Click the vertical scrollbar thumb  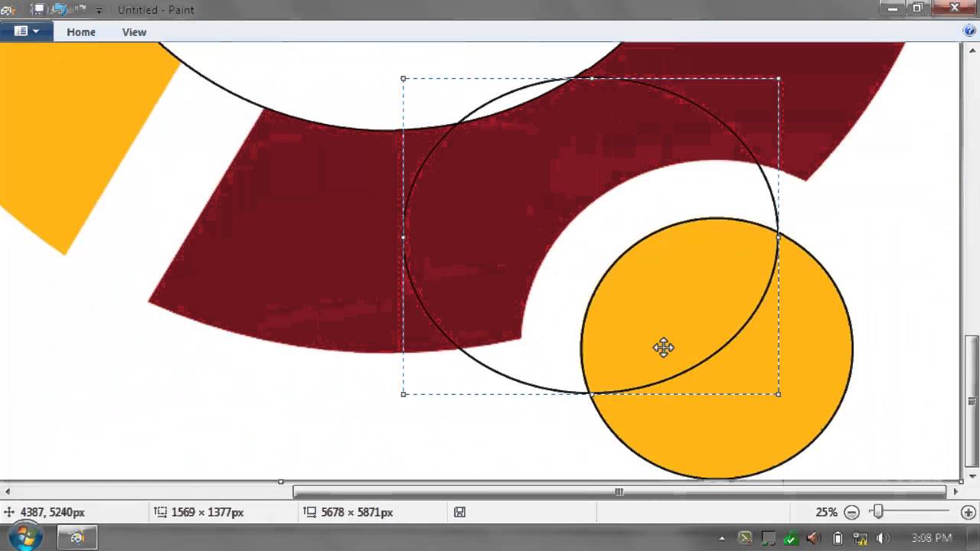[x=972, y=401]
